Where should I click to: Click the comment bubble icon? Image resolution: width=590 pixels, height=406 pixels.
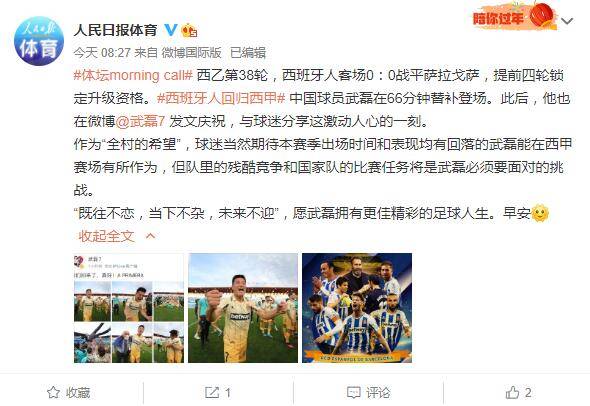(x=354, y=392)
